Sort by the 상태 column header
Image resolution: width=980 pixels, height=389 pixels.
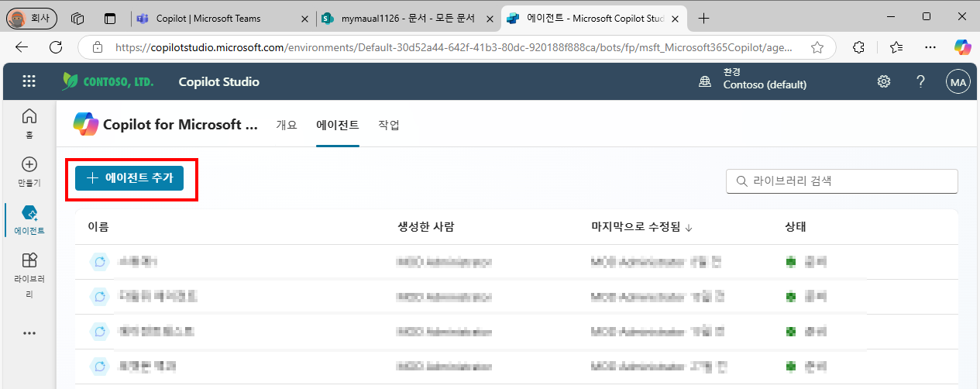(x=796, y=227)
